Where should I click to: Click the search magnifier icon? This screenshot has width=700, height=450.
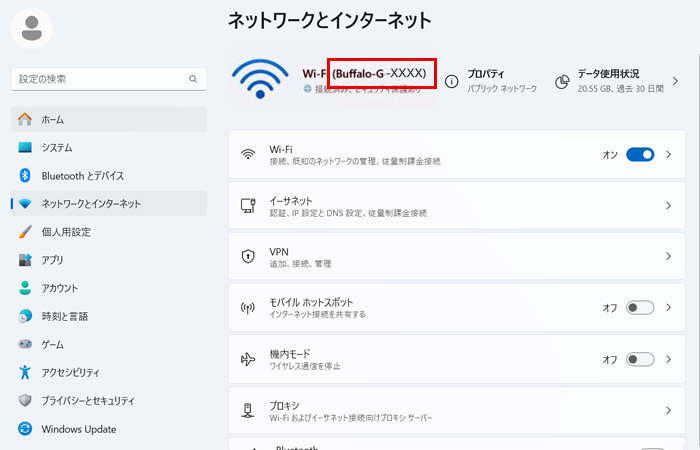tap(193, 79)
